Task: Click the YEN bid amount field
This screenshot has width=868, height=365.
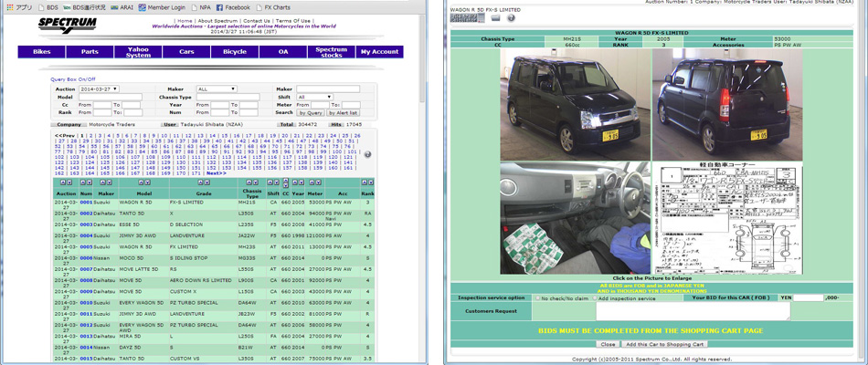Action: 808,298
